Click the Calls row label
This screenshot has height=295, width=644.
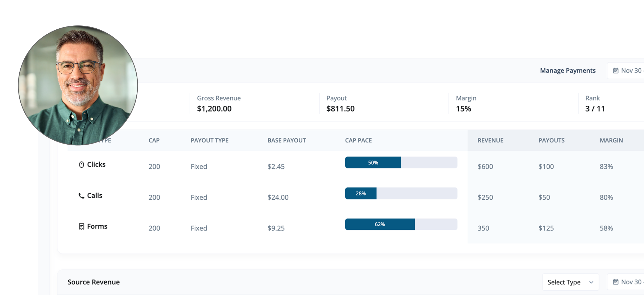95,195
